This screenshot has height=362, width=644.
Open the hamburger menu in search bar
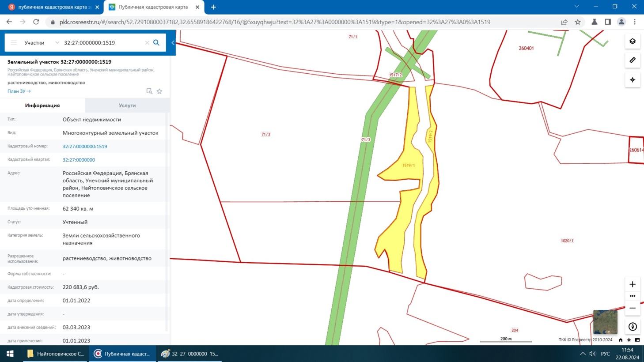[14, 43]
